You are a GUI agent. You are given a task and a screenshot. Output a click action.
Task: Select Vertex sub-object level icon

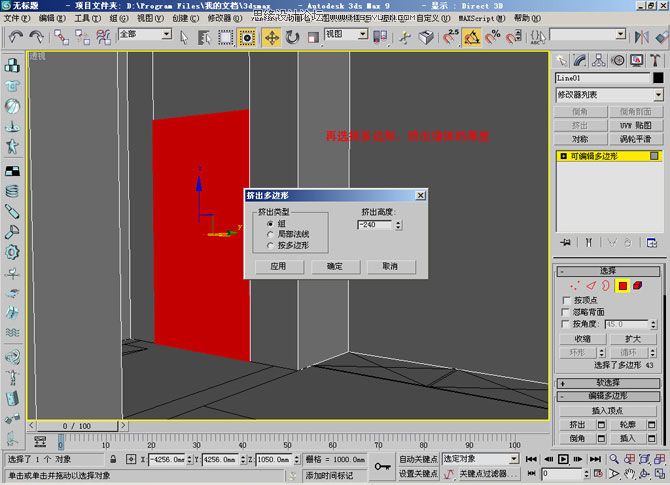click(574, 285)
